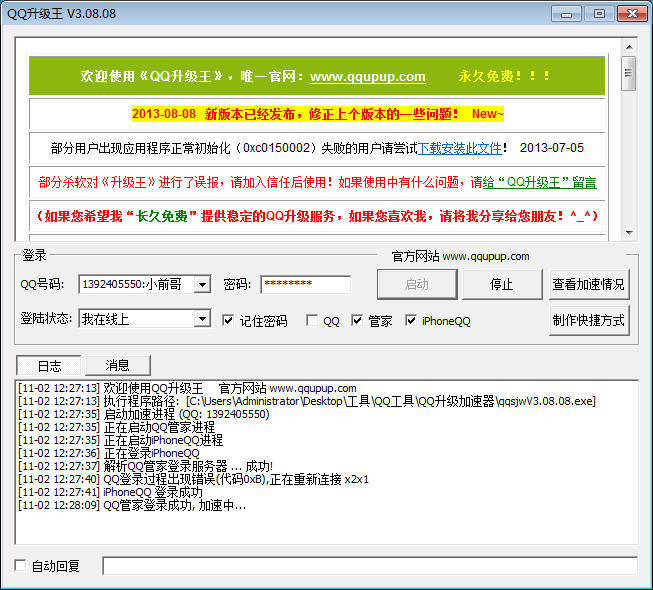
Task: Click the 查看加速情况 button
Action: pyautogui.click(x=589, y=285)
